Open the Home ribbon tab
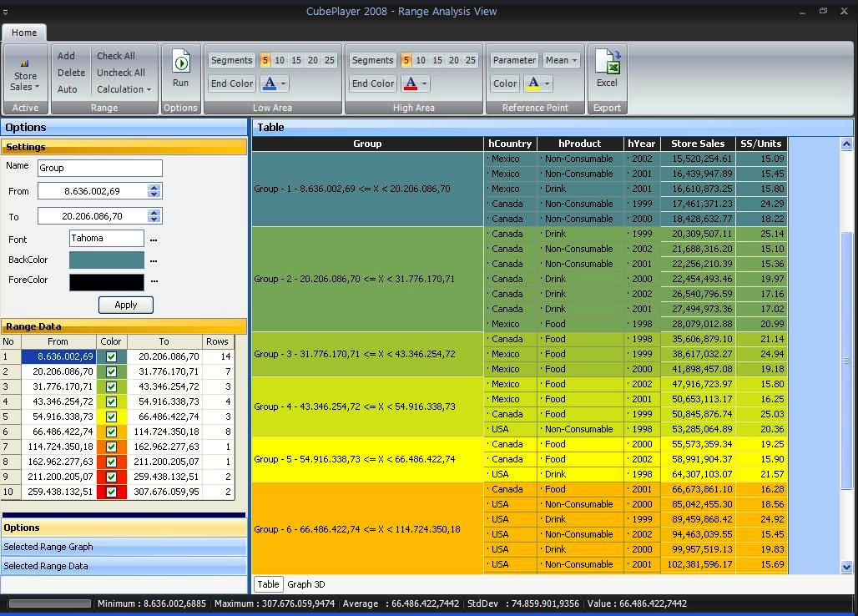The width and height of the screenshot is (858, 616). (x=24, y=33)
